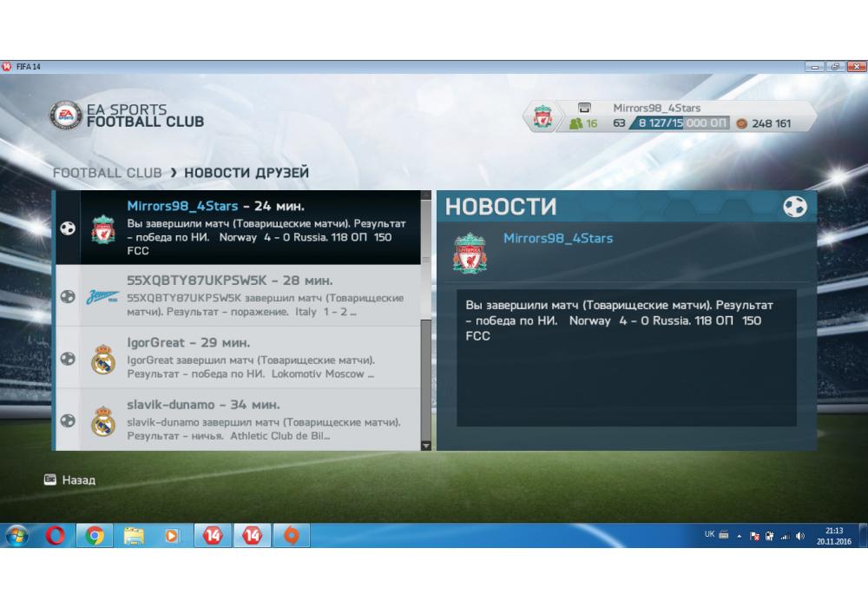Click the Liverpool crest in the НОВОСТИ panel
868x608 pixels.
pyautogui.click(x=470, y=253)
